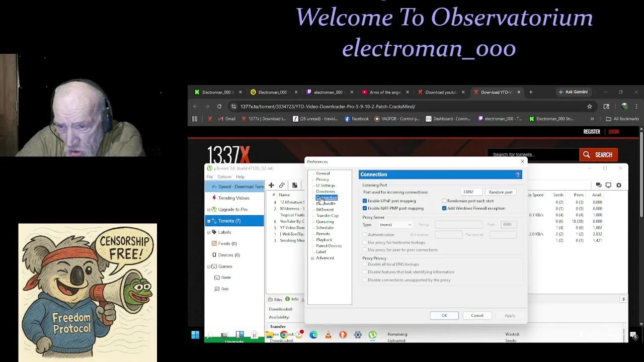
Task: Open a new Chrome tab with plus icon
Action: pos(530,92)
